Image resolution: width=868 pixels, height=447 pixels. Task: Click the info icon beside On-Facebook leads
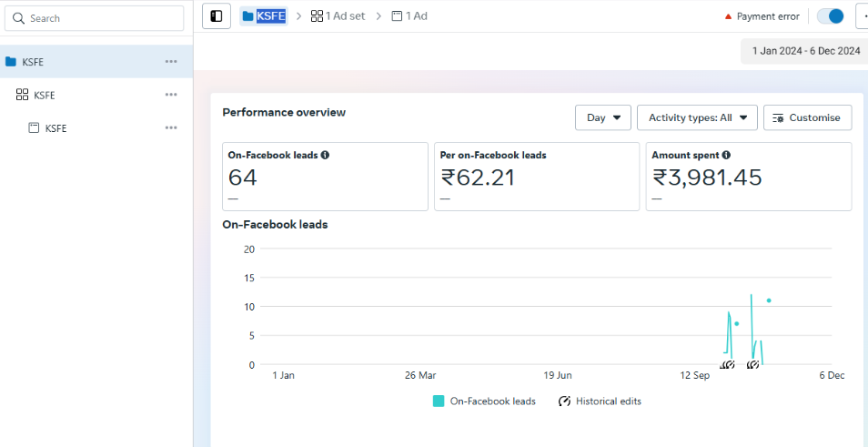point(325,155)
